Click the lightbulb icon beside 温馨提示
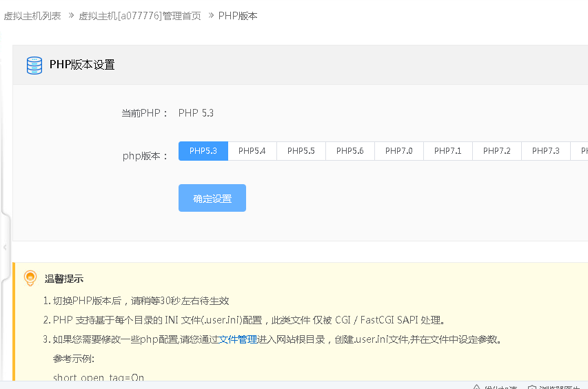This screenshot has width=588, height=389. (x=30, y=278)
